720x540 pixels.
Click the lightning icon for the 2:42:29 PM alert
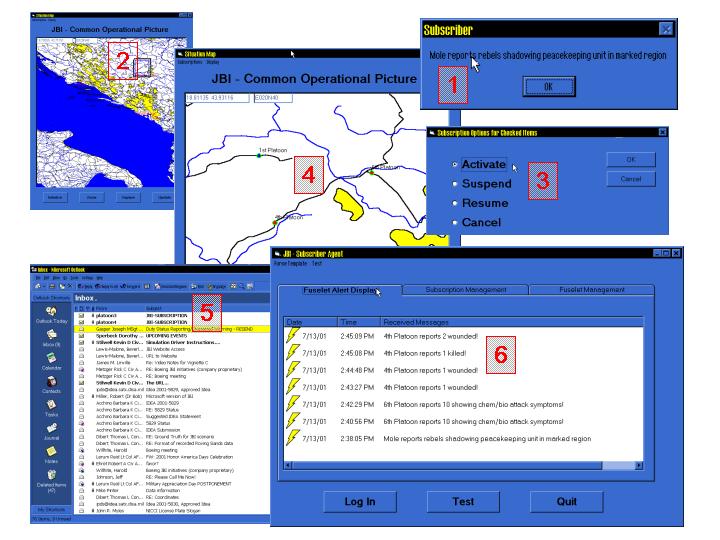(x=293, y=403)
